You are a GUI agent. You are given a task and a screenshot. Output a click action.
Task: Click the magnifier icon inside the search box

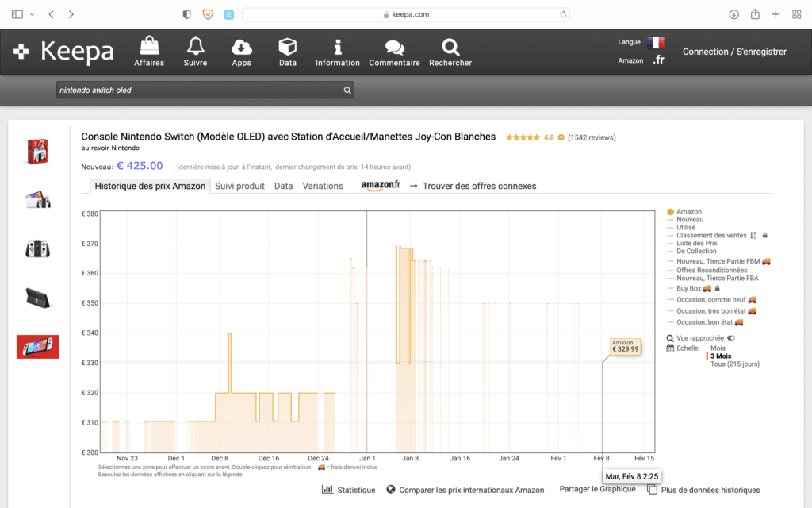coord(347,90)
